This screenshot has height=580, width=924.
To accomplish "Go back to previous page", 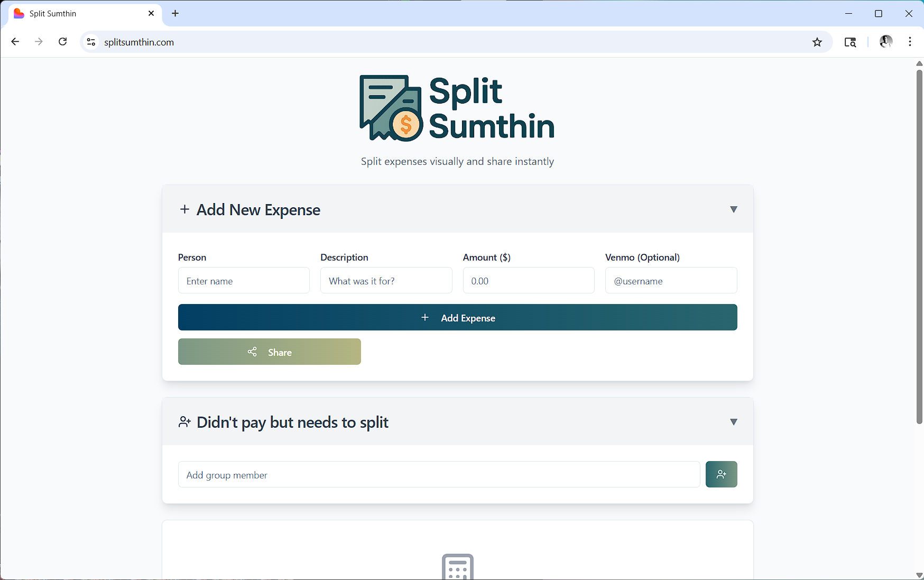I will pyautogui.click(x=15, y=42).
